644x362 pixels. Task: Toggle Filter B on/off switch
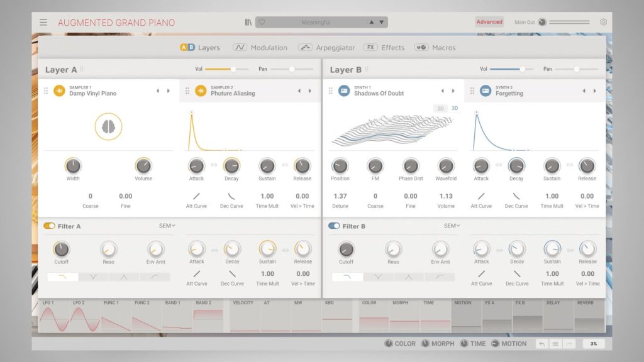click(334, 226)
